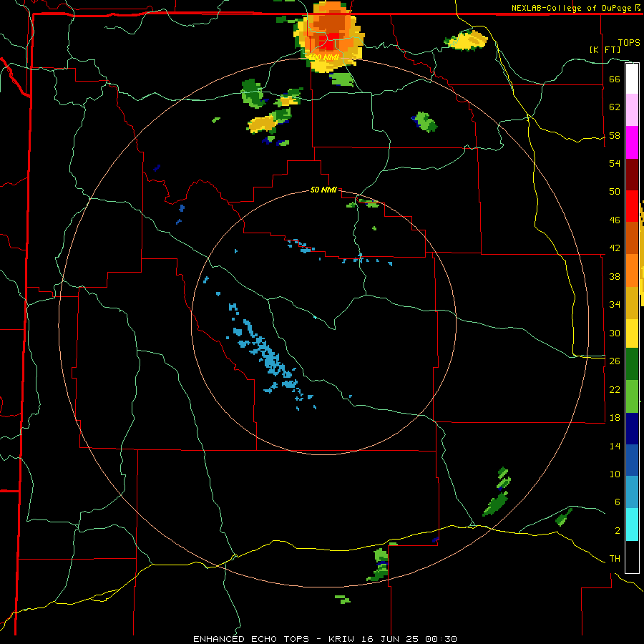Screen dimensions: 644x644
Task: Click the cyan swatch near the legend bottom
Action: [x=632, y=525]
